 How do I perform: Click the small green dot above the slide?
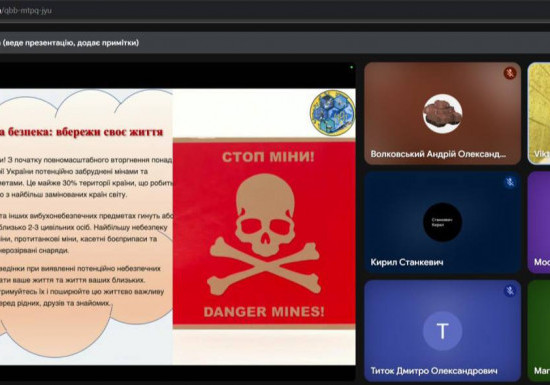(x=351, y=67)
